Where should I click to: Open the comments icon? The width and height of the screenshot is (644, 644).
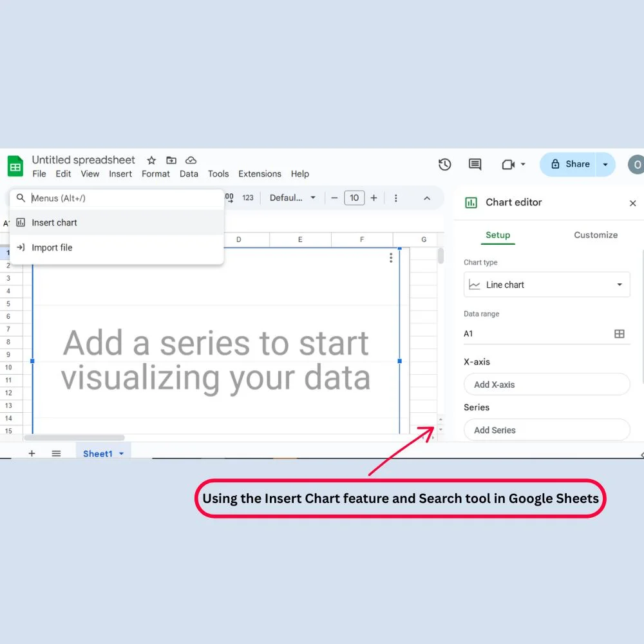[475, 164]
